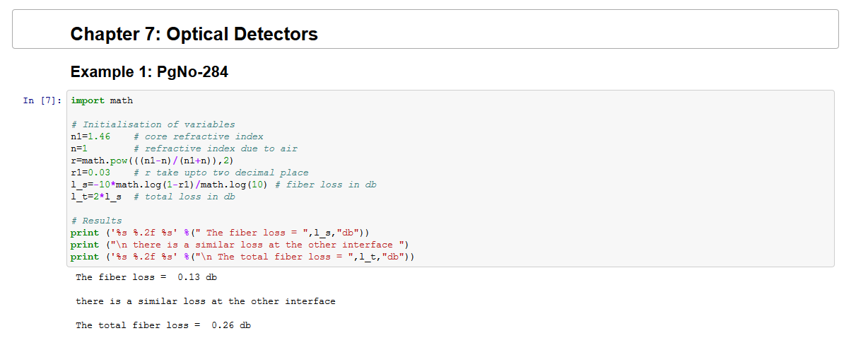Viewport: 868px width, 338px height.
Task: Select the Example 1: PgNo-284 heading
Action: tap(149, 72)
